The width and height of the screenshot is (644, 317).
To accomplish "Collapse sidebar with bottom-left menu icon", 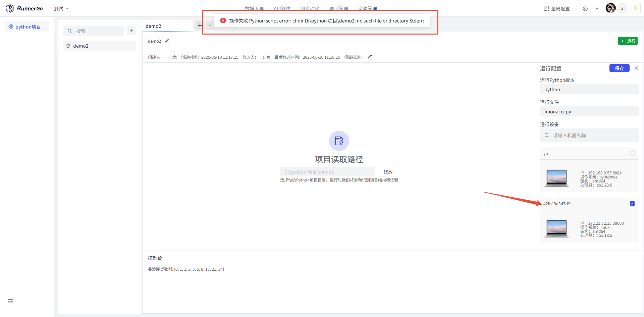I will [10, 301].
